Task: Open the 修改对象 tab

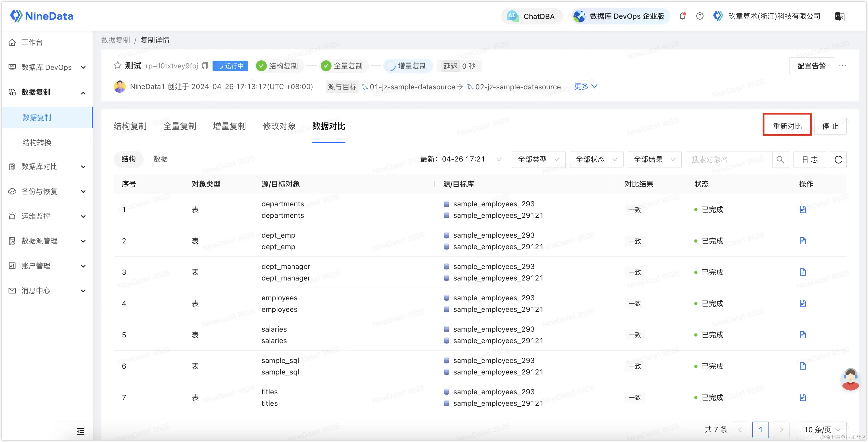Action: [x=279, y=126]
